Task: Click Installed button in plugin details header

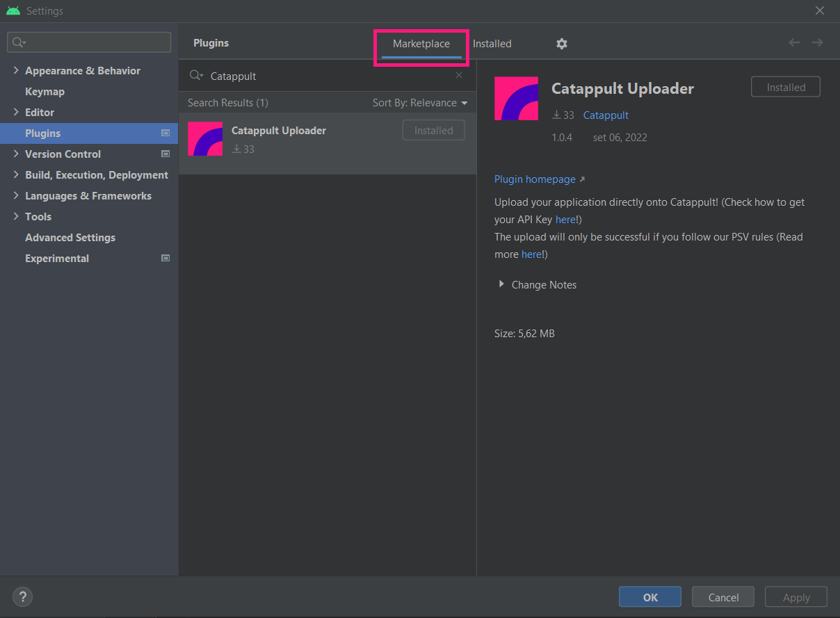Action: pos(786,87)
